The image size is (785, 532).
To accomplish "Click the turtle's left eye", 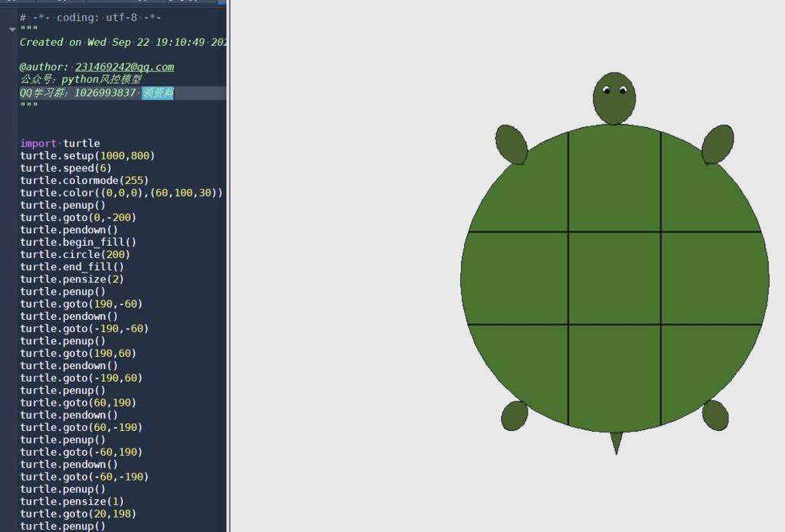I will tap(606, 90).
